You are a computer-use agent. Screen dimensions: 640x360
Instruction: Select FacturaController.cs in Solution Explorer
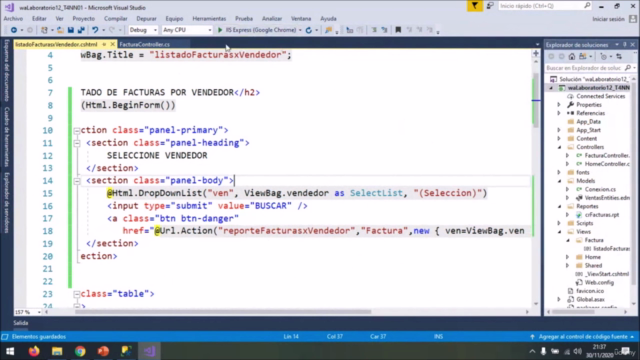607,156
